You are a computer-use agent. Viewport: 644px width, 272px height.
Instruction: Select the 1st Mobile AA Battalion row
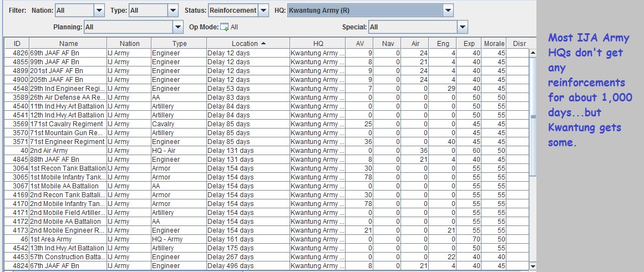(x=266, y=186)
